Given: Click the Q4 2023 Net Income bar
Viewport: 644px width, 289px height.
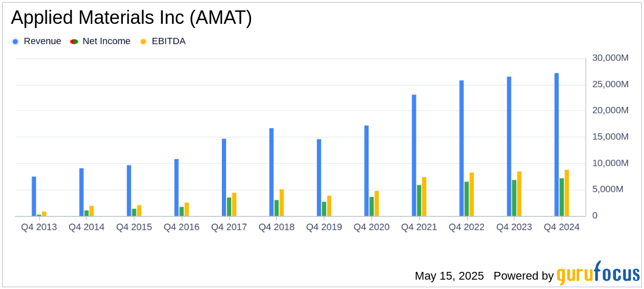Looking at the screenshot, I should 514,198.
